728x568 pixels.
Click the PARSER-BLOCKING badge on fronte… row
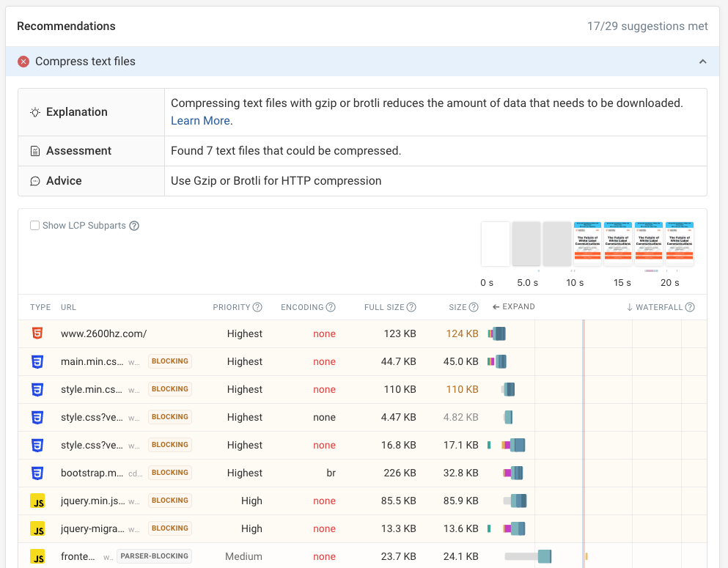154,556
